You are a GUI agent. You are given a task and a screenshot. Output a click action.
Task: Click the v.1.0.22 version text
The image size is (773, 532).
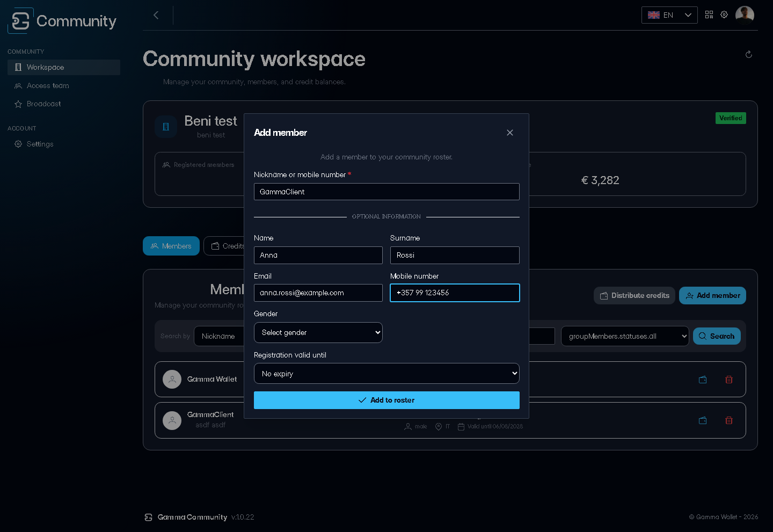click(x=243, y=517)
